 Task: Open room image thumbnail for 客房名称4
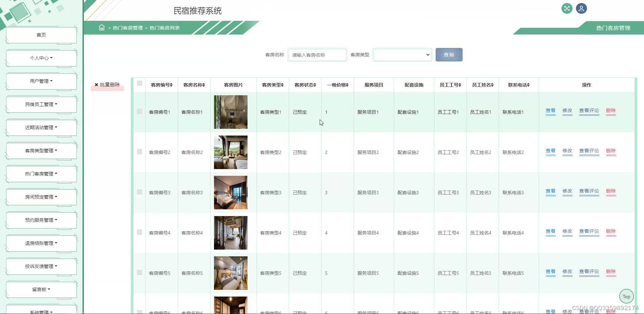pos(231,233)
